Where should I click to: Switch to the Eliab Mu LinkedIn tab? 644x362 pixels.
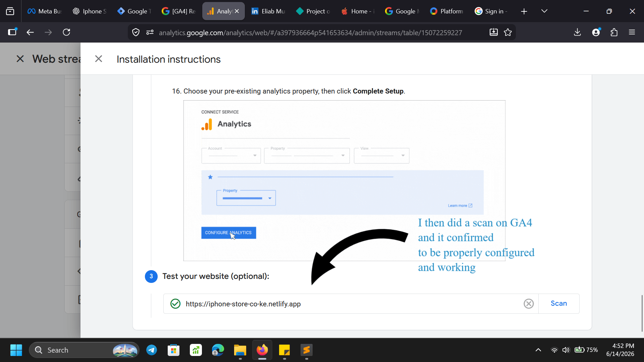click(268, 11)
